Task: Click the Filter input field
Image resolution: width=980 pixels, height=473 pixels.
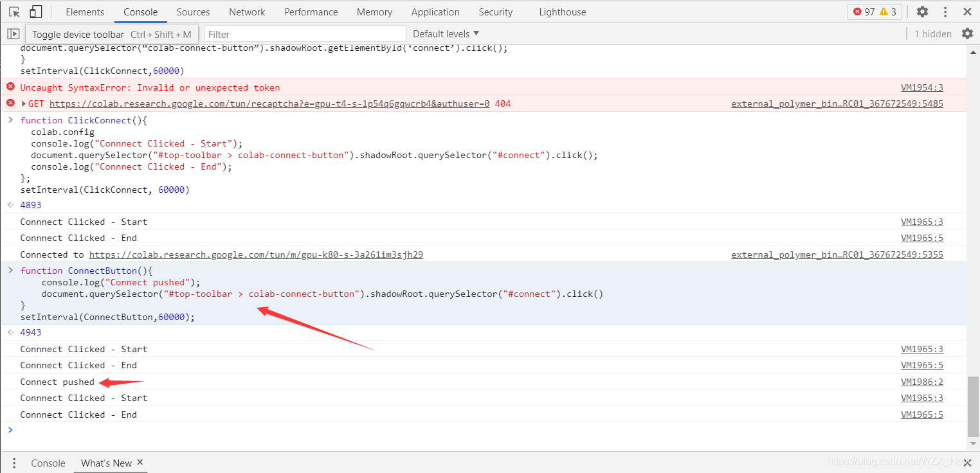Action: coord(305,33)
